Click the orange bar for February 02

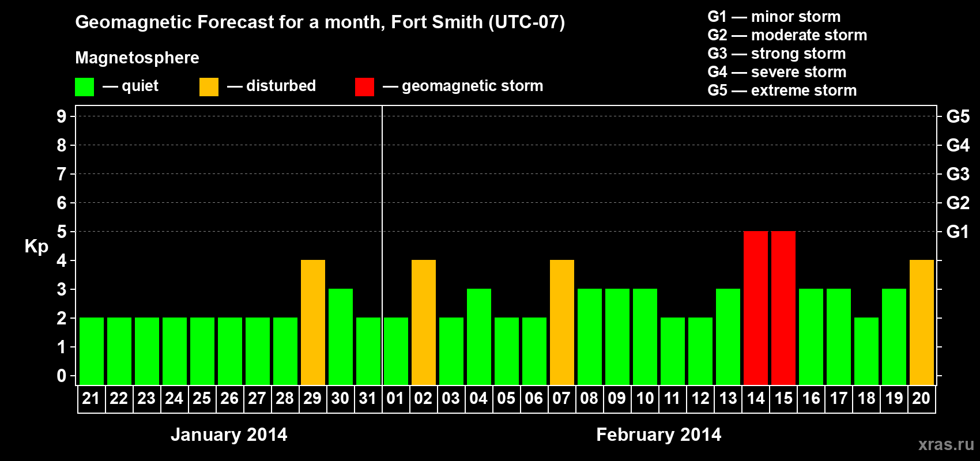click(424, 322)
